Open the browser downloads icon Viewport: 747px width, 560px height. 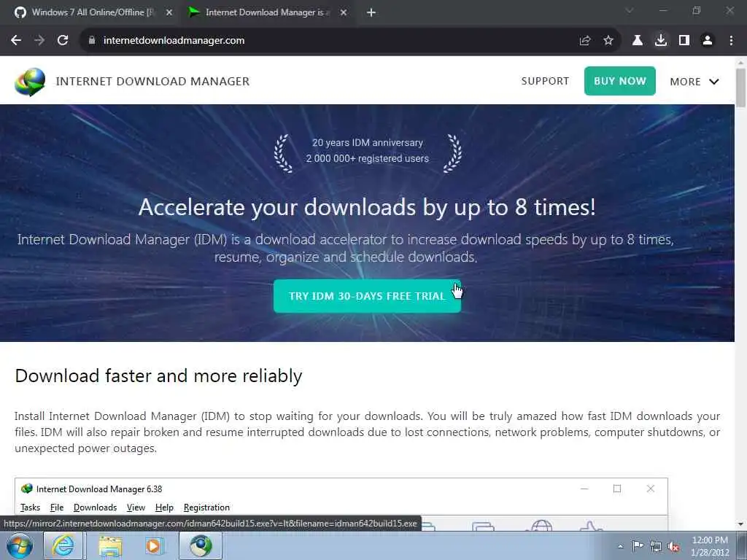(661, 41)
